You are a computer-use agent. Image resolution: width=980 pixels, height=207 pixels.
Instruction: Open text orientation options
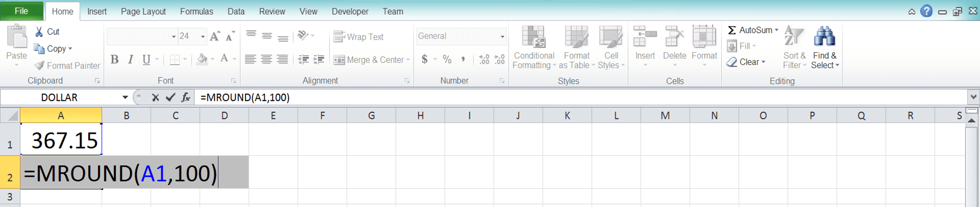[306, 35]
